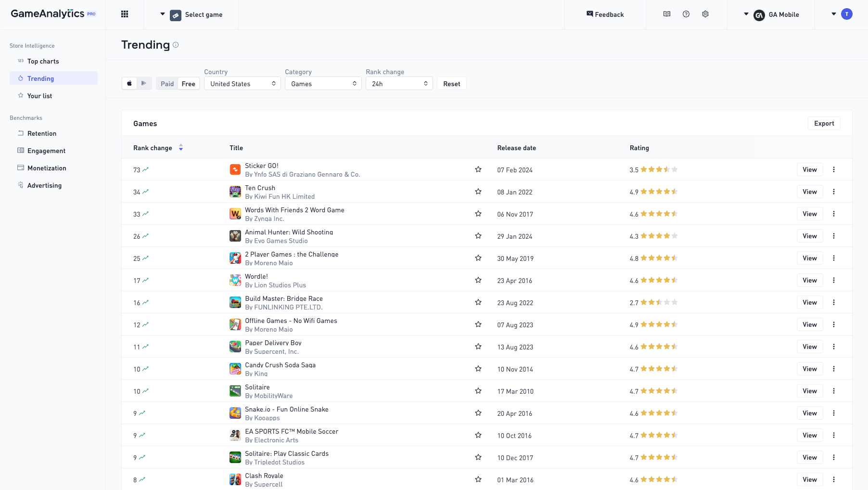Screen dimensions: 868x490
Task: Click the Select game controller icon
Action: pyautogui.click(x=176, y=15)
